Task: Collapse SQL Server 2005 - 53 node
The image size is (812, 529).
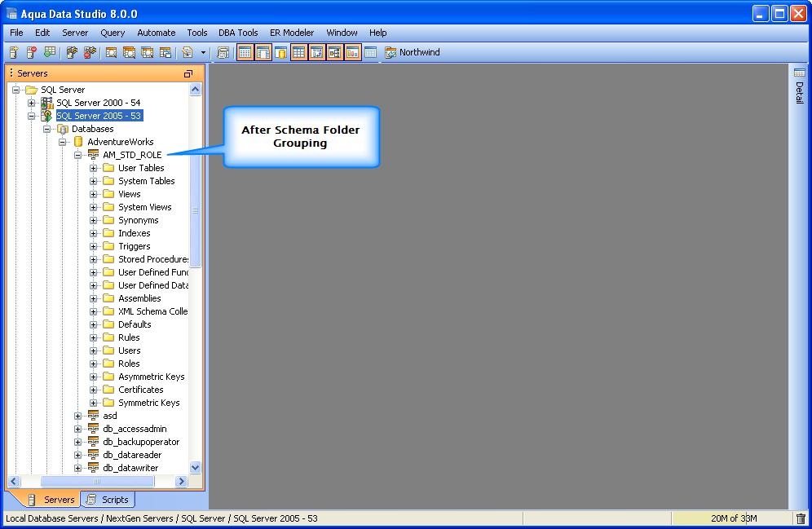Action: (x=32, y=116)
